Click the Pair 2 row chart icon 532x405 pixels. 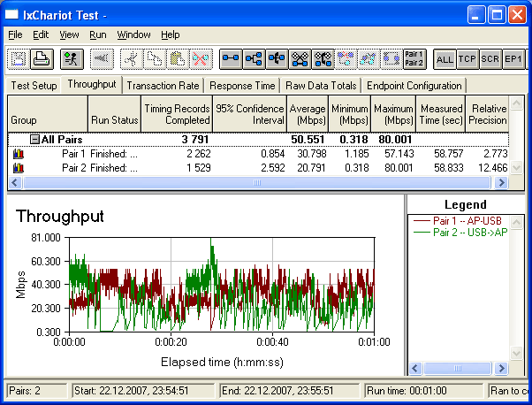19,168
